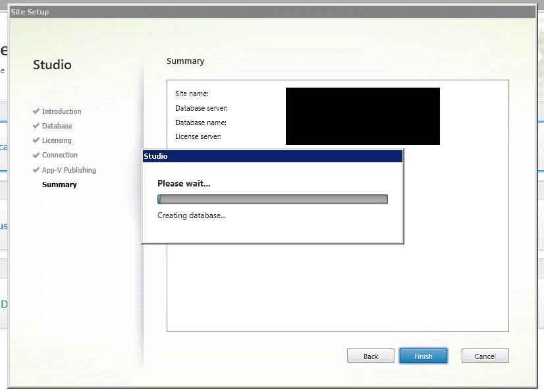Click the App-V Publishing checkmark icon
Screen dimensions: 544x392
click(36, 170)
